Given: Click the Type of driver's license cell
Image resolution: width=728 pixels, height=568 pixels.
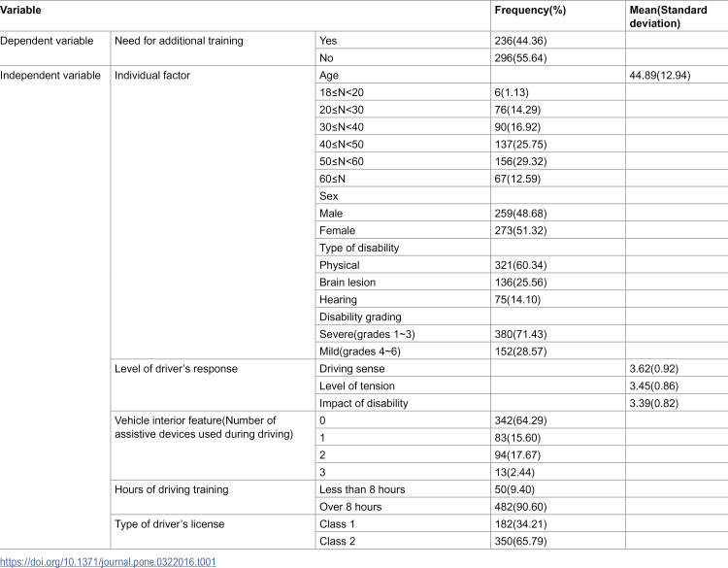Looking at the screenshot, I should click(x=170, y=524).
